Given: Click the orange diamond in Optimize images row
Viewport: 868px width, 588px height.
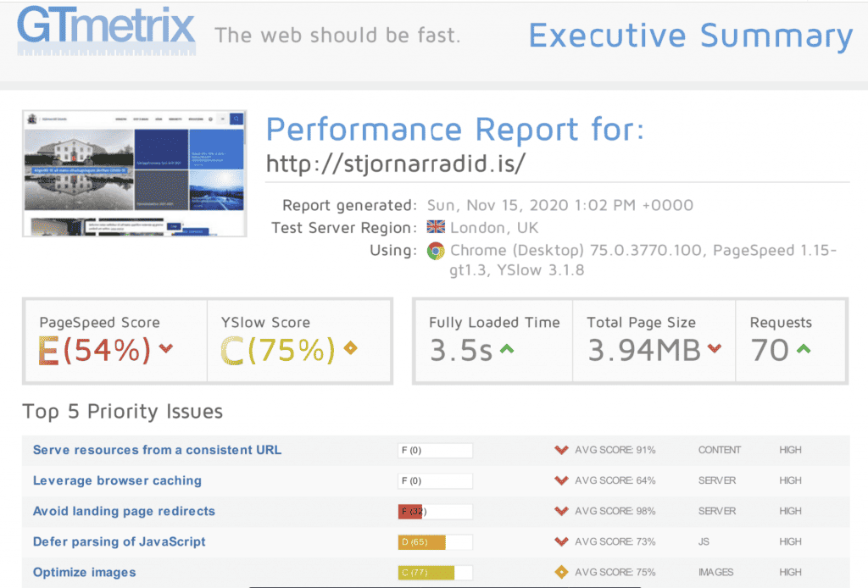Looking at the screenshot, I should click(x=560, y=572).
